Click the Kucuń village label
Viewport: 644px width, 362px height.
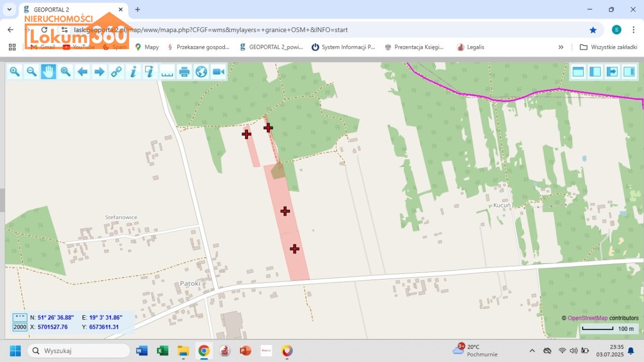point(502,205)
